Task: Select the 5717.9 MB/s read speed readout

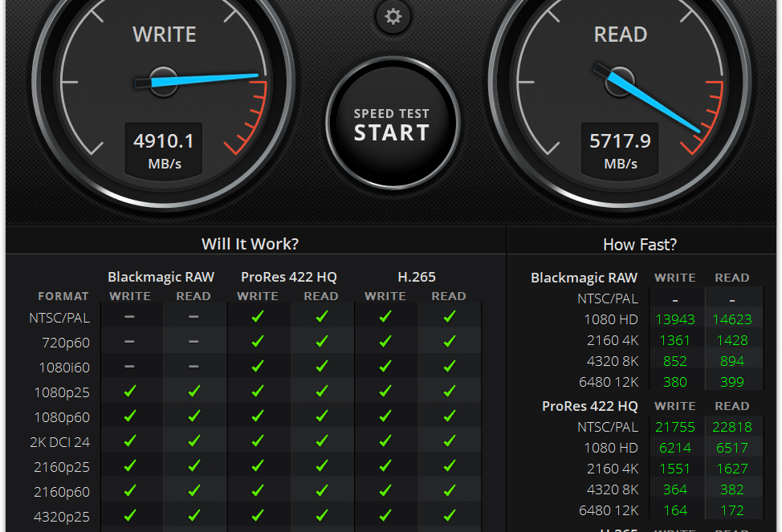Action: click(x=620, y=149)
